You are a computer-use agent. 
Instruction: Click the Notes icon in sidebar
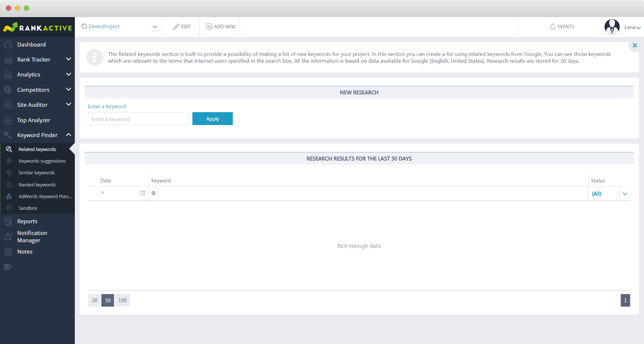click(x=8, y=252)
